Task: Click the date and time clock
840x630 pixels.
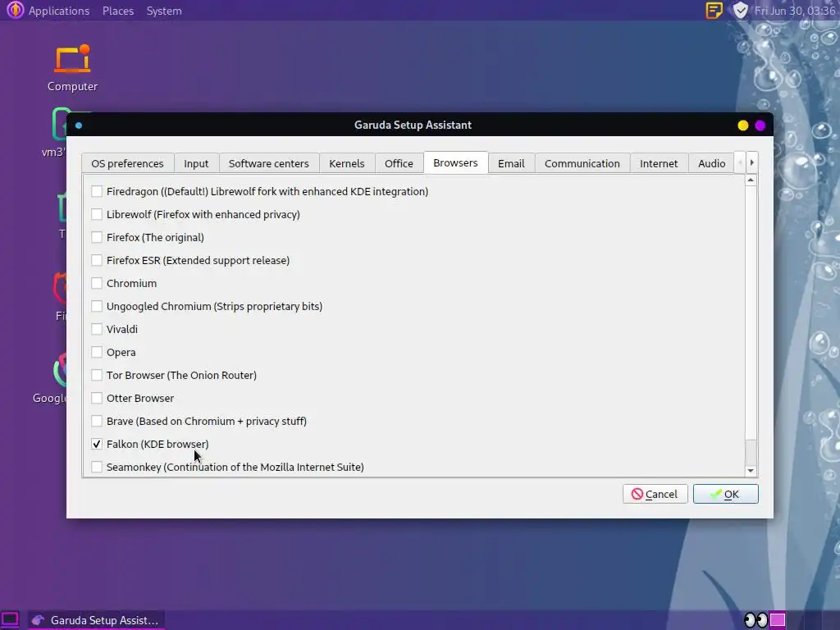Action: (795, 11)
